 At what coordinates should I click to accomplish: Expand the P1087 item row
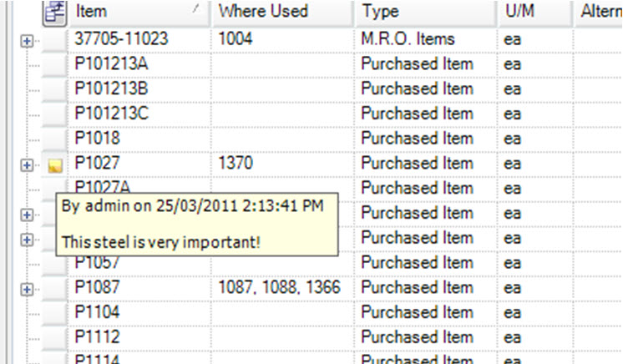click(x=27, y=289)
